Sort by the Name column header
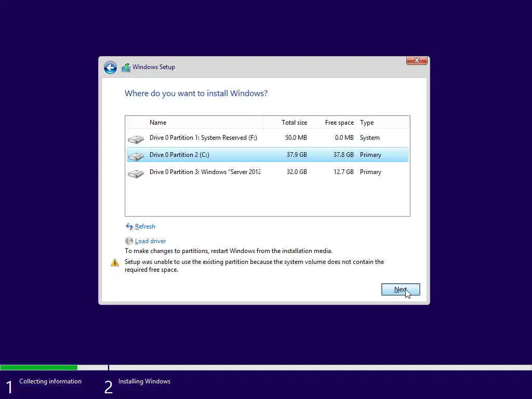The height and width of the screenshot is (399, 532). (158, 123)
